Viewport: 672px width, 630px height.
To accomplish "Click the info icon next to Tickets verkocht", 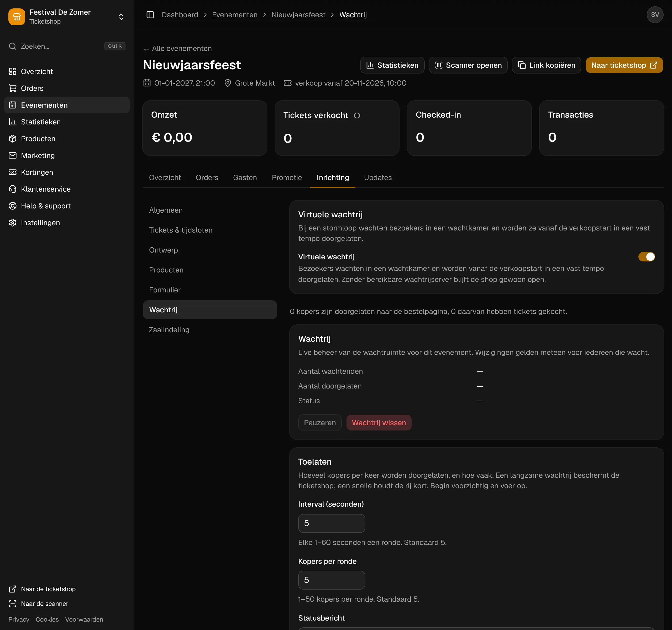I will click(x=357, y=115).
